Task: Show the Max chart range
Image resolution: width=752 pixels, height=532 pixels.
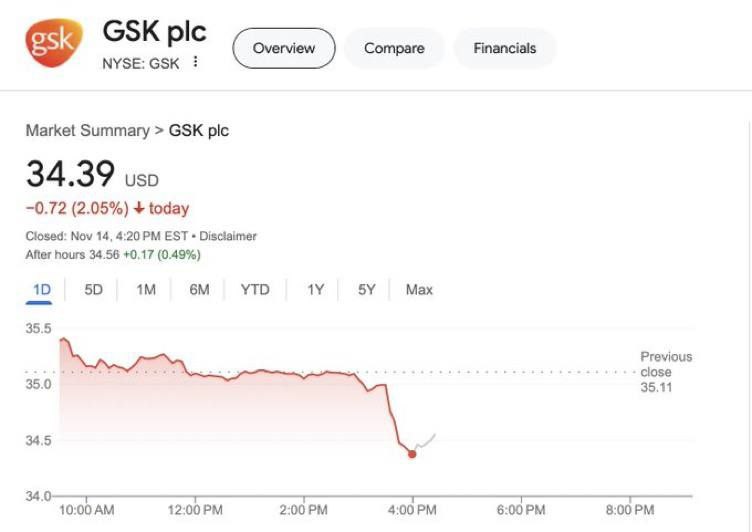Action: 419,290
